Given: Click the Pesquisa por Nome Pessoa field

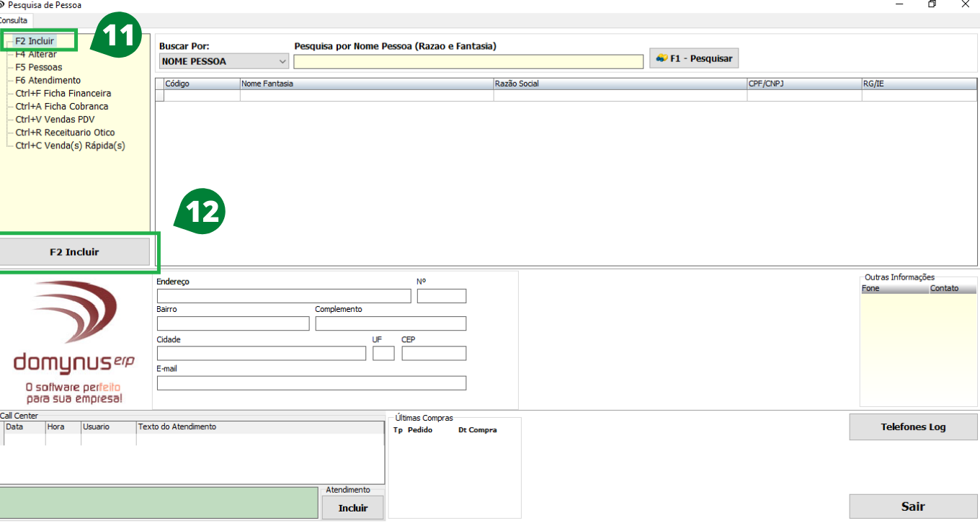Looking at the screenshot, I should point(468,61).
